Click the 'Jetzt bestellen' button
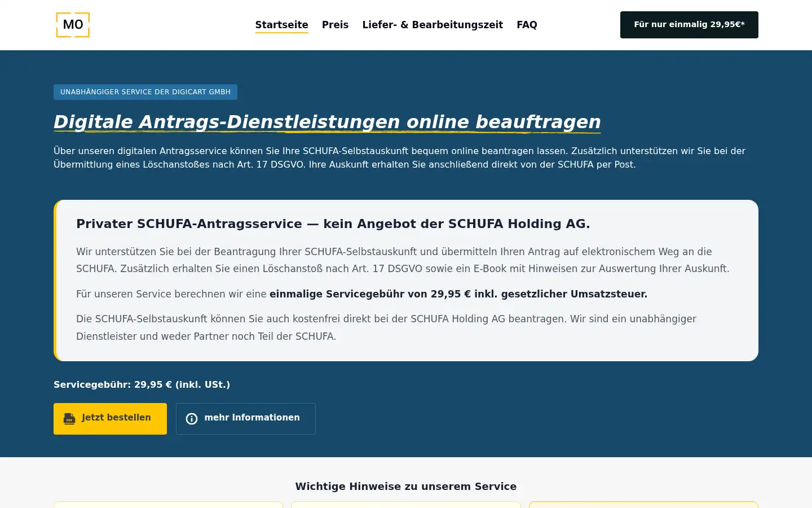The image size is (812, 508). [x=110, y=419]
